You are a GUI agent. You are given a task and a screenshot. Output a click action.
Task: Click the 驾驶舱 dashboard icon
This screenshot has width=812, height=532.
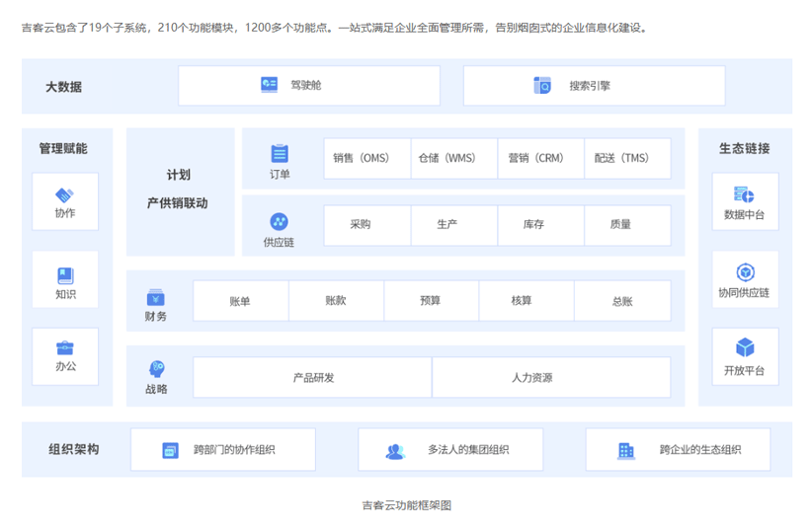pyautogui.click(x=270, y=85)
